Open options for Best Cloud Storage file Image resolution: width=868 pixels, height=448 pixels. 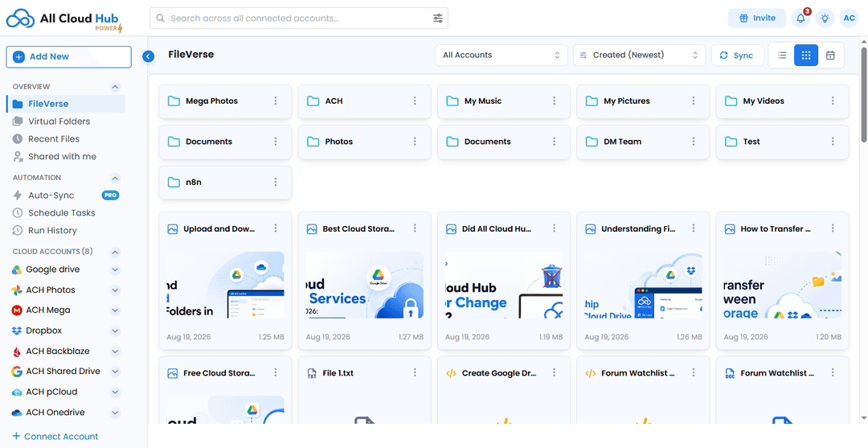[x=415, y=228]
